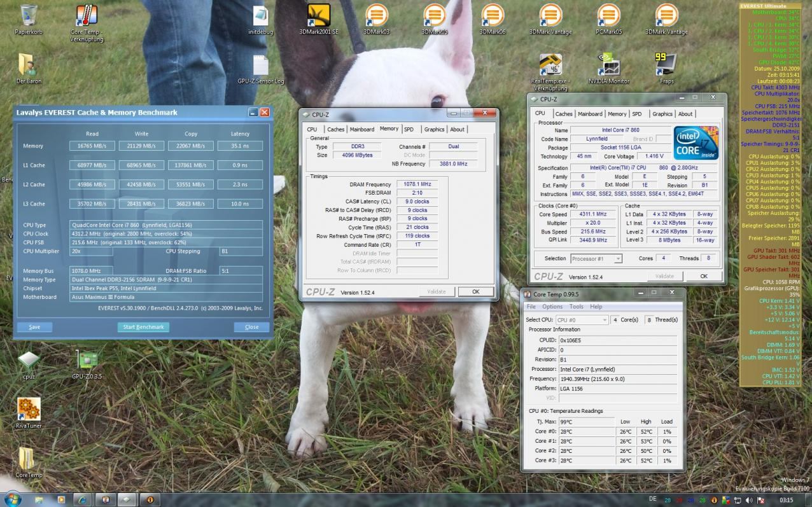Open the GPU-Z Sensor Log file
The height and width of the screenshot is (507, 812).
pos(260,69)
